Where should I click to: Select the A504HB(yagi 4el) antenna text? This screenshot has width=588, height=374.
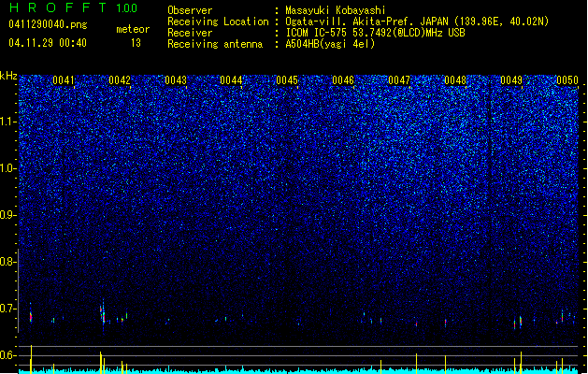click(x=330, y=44)
